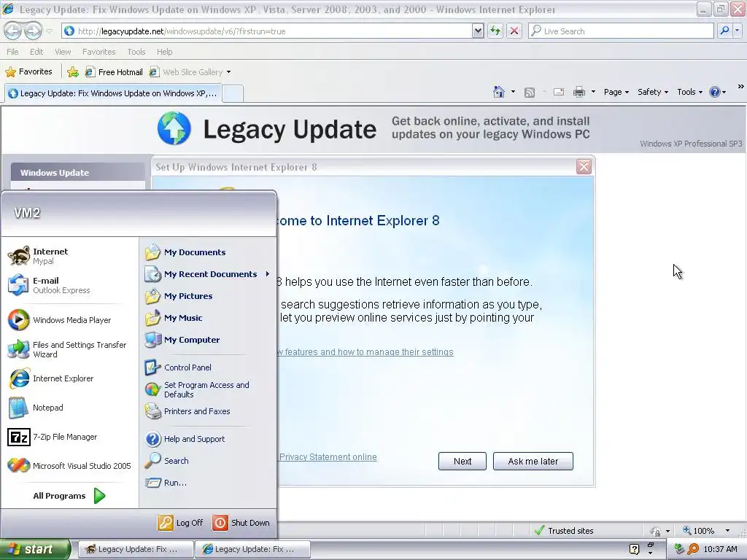
Task: Open Privacy Statement online link
Action: coord(328,457)
